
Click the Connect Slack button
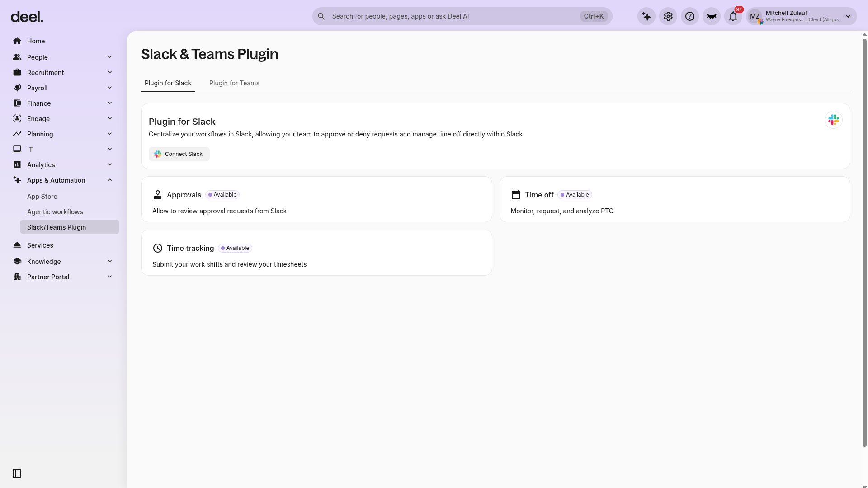point(179,154)
